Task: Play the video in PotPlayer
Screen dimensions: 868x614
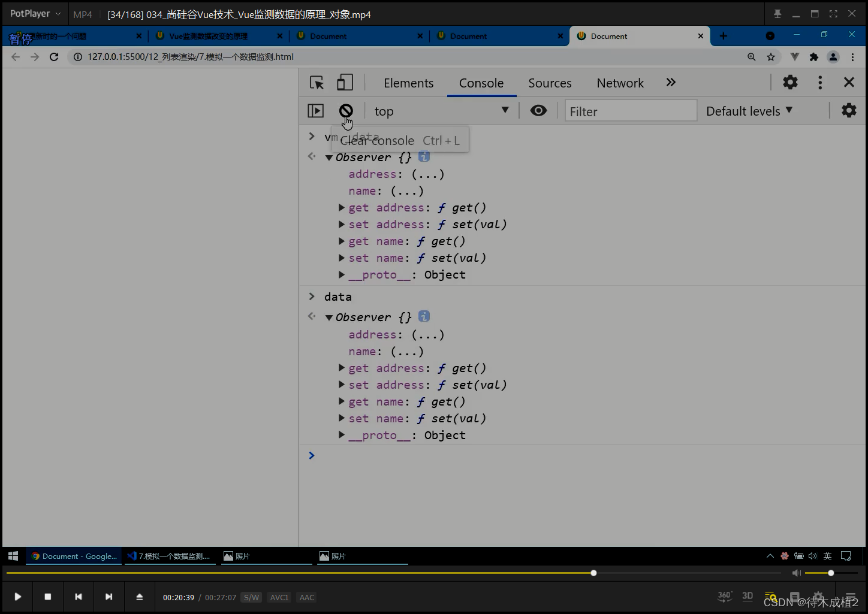Action: click(x=17, y=597)
